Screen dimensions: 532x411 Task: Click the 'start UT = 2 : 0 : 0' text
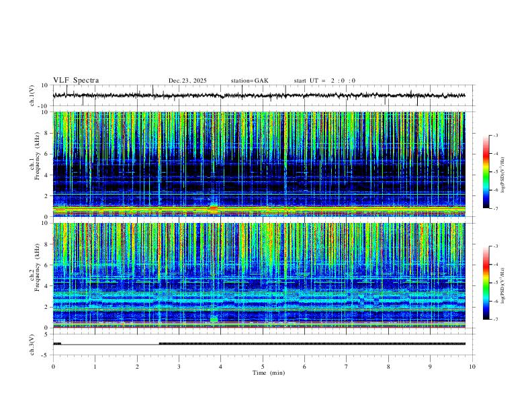pyautogui.click(x=324, y=81)
